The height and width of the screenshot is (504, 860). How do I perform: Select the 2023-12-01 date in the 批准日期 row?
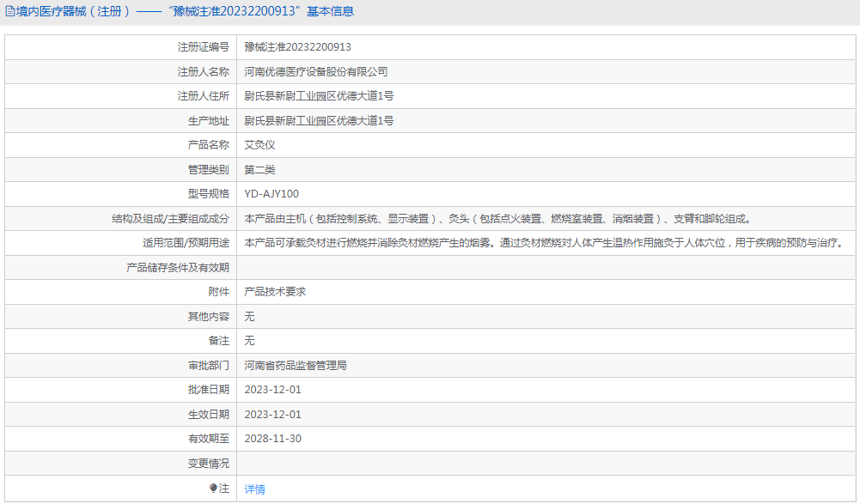273,390
